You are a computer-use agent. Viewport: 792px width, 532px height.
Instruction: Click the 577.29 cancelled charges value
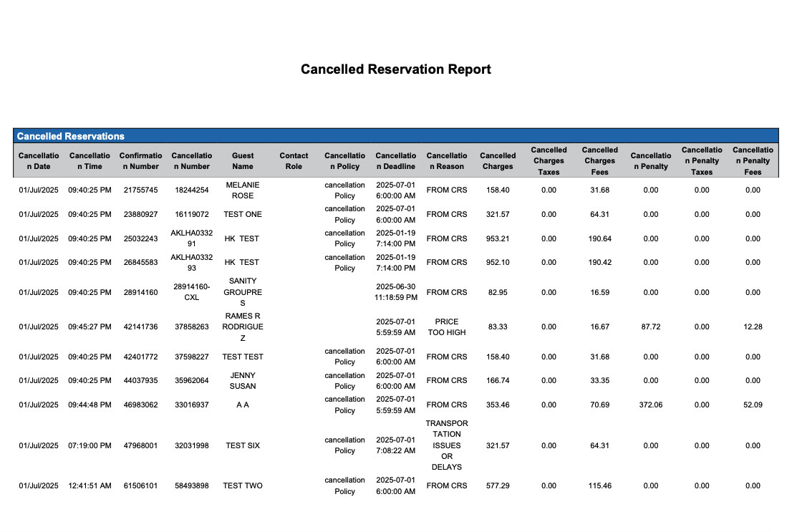pos(498,485)
